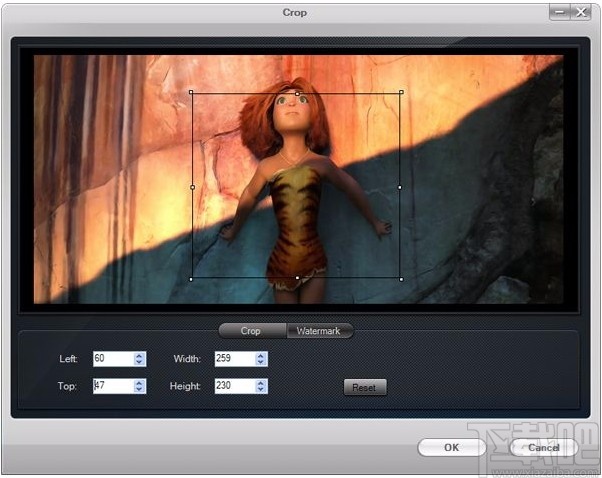The width and height of the screenshot is (602, 478).
Task: Select the bottom-right crop corner handle
Action: point(401,279)
